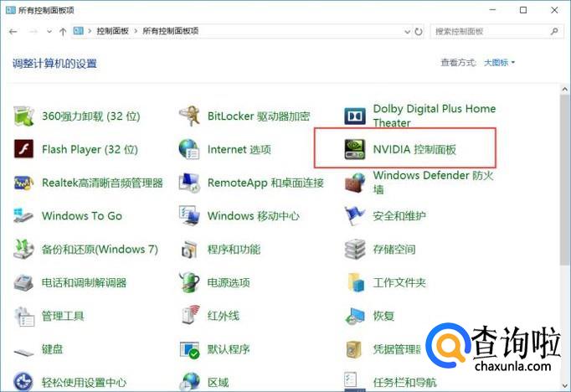Click the 搜索控制面板 search field
Image resolution: width=571 pixels, height=392 pixels.
496,31
